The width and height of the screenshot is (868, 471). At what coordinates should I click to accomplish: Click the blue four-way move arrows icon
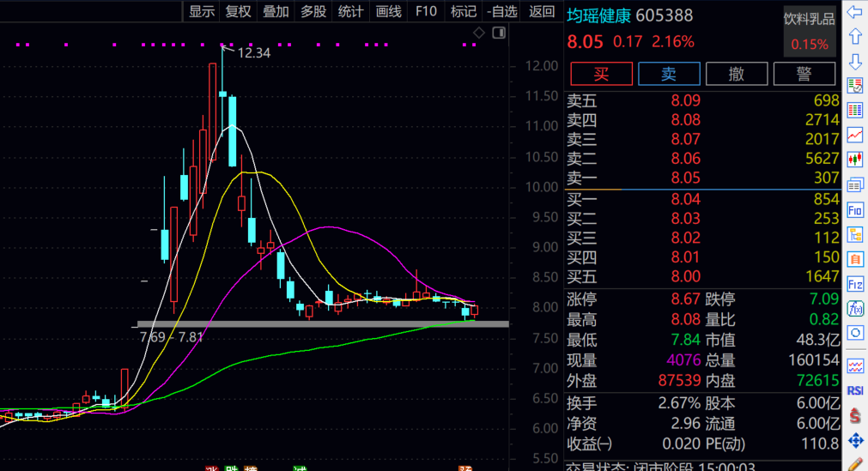pyautogui.click(x=855, y=441)
